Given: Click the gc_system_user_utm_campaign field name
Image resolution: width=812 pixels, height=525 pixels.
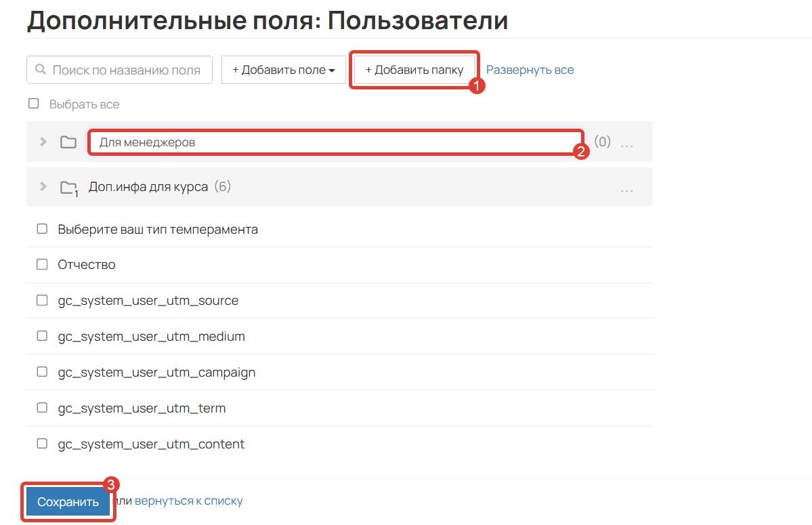Looking at the screenshot, I should (156, 373).
